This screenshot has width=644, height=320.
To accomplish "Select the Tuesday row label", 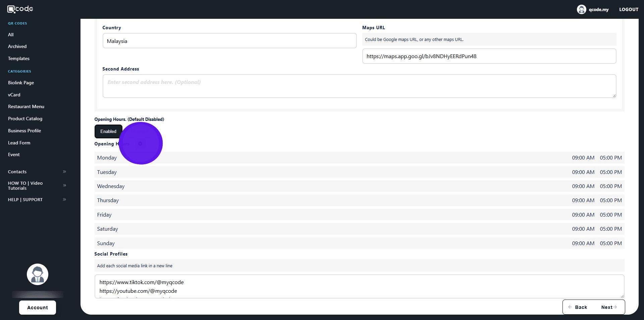I will (107, 172).
